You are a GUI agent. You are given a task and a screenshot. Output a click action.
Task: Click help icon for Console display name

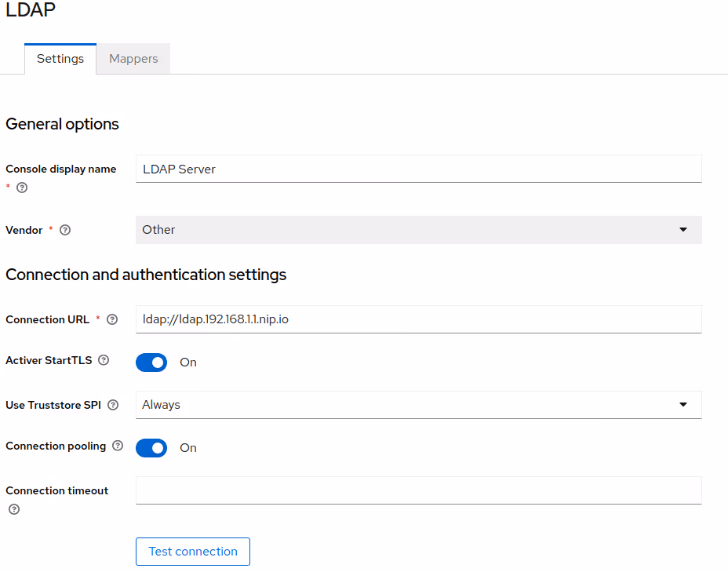pos(22,188)
